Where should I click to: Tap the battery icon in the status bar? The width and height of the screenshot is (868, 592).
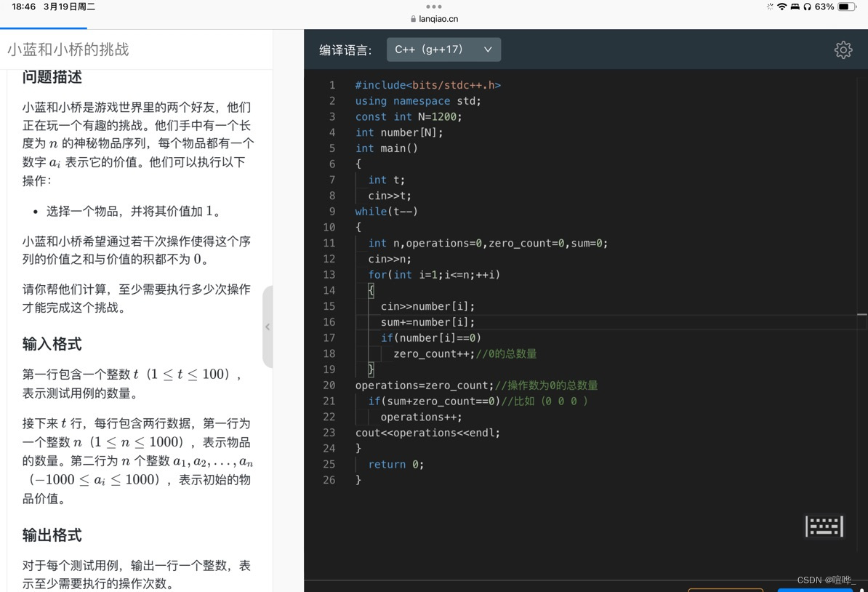click(847, 7)
